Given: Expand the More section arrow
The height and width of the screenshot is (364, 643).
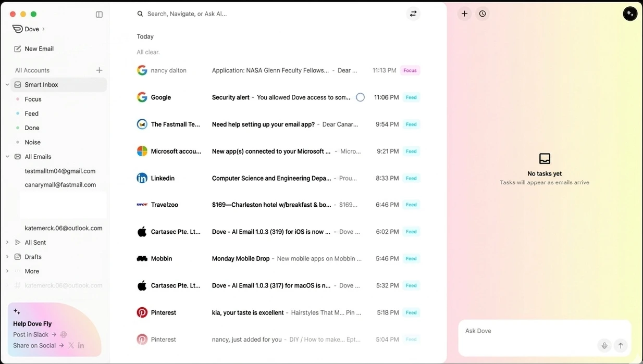Looking at the screenshot, I should point(7,271).
